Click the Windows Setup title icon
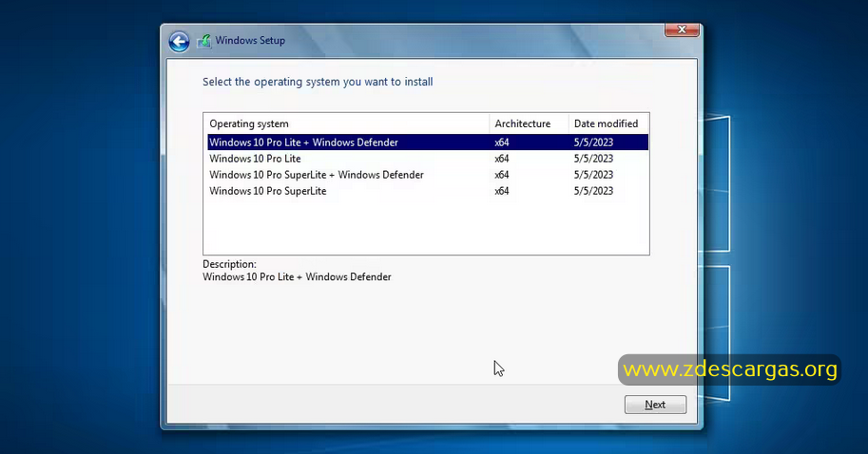 pos(204,41)
